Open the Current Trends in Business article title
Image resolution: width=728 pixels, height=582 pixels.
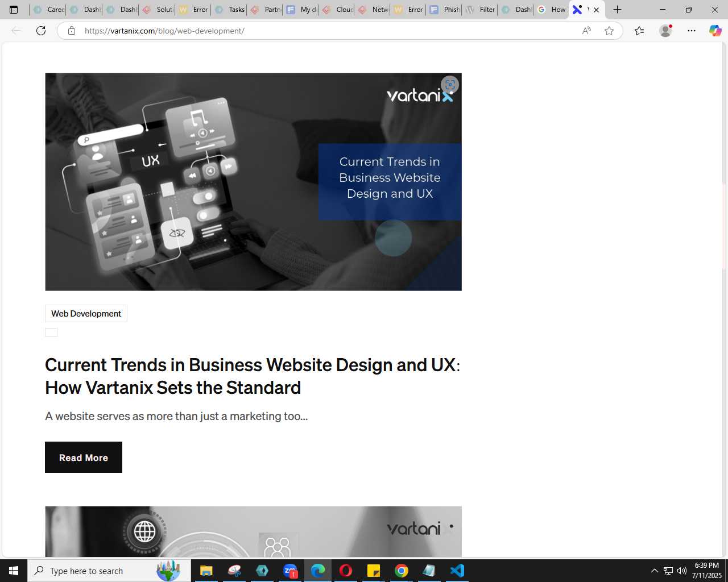click(x=253, y=376)
